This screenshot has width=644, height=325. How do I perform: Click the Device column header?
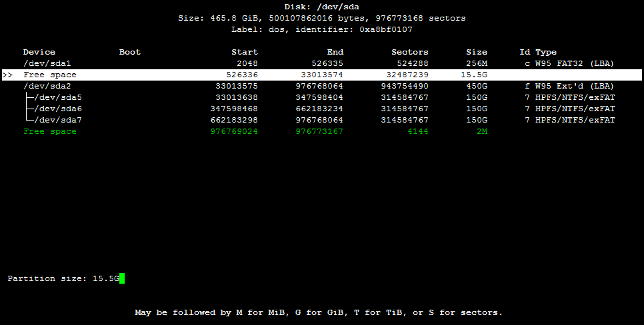coord(39,52)
